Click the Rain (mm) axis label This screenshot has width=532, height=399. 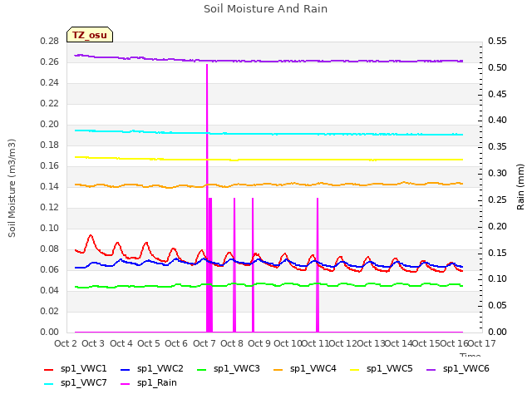(520, 187)
